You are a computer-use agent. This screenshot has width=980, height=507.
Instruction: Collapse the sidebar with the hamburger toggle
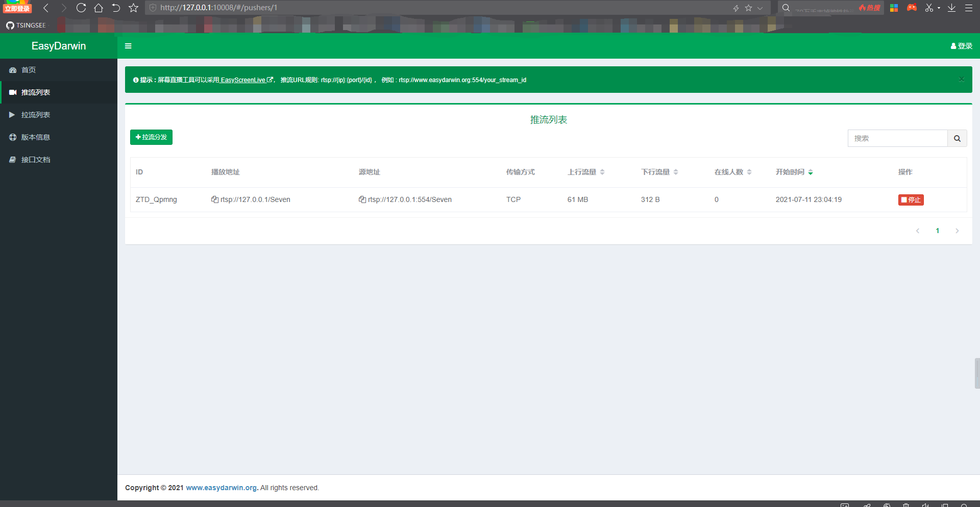[128, 46]
